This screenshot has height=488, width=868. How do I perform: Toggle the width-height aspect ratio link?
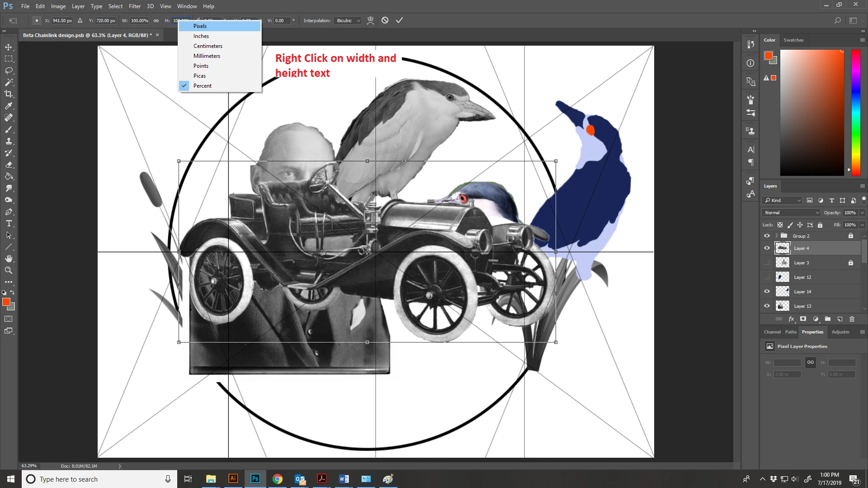(156, 21)
